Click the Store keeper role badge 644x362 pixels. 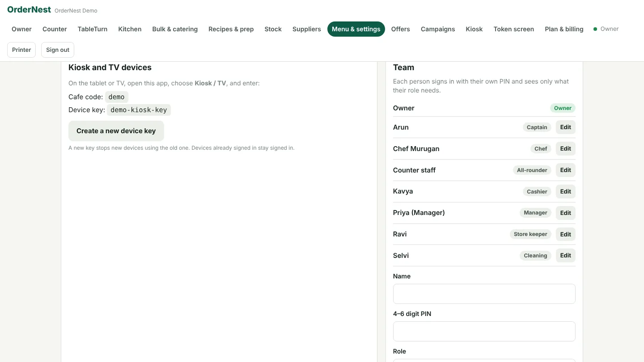pos(530,234)
